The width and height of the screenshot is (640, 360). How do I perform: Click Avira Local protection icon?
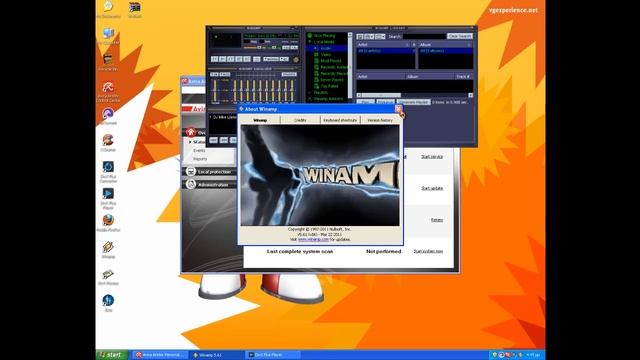pyautogui.click(x=191, y=171)
